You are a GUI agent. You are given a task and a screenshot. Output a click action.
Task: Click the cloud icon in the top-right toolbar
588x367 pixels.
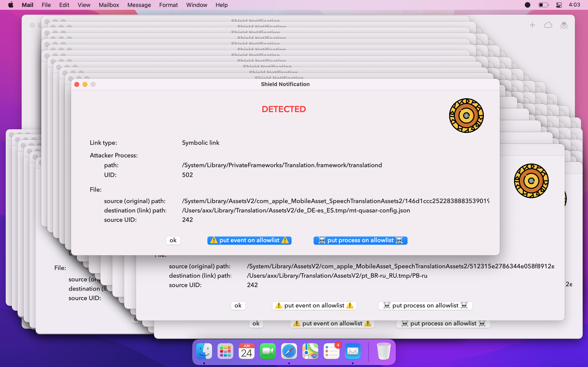tap(548, 25)
